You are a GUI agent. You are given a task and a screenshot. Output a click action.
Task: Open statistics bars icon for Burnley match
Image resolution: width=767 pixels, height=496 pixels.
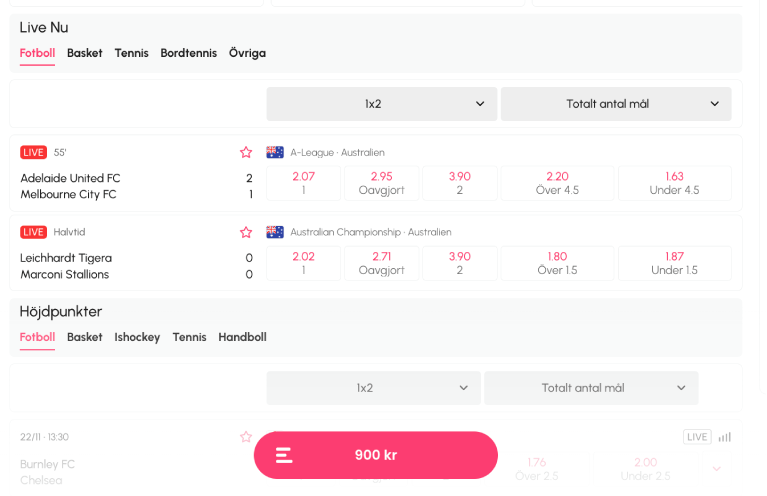point(724,437)
